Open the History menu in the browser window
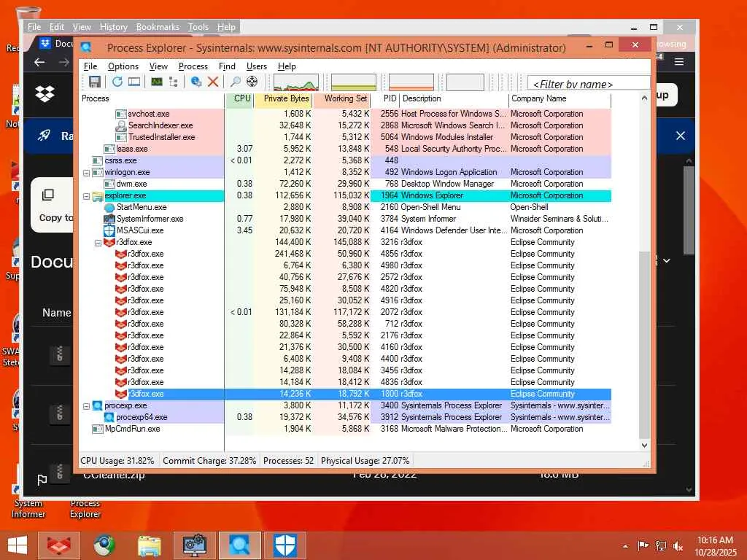Image resolution: width=747 pixels, height=560 pixels. (113, 27)
